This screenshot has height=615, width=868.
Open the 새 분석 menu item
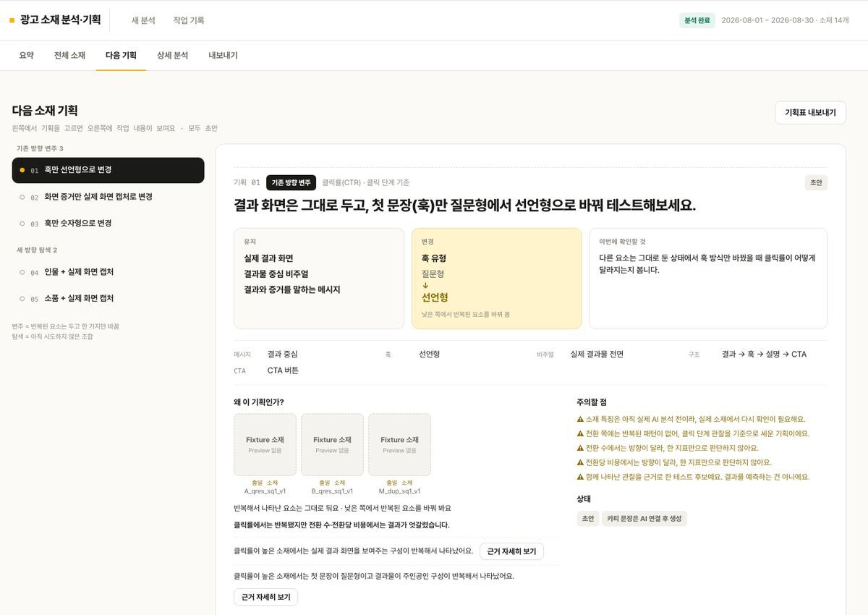click(x=143, y=20)
